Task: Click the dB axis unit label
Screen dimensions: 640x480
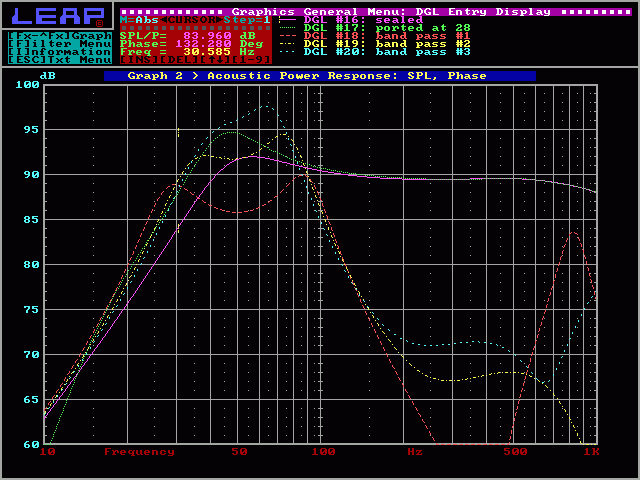Action: click(48, 76)
